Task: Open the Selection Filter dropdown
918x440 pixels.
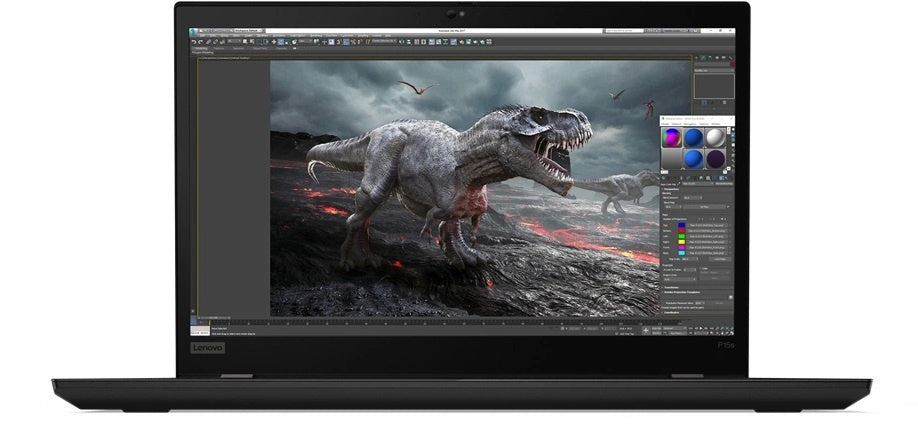Action: 234,42
